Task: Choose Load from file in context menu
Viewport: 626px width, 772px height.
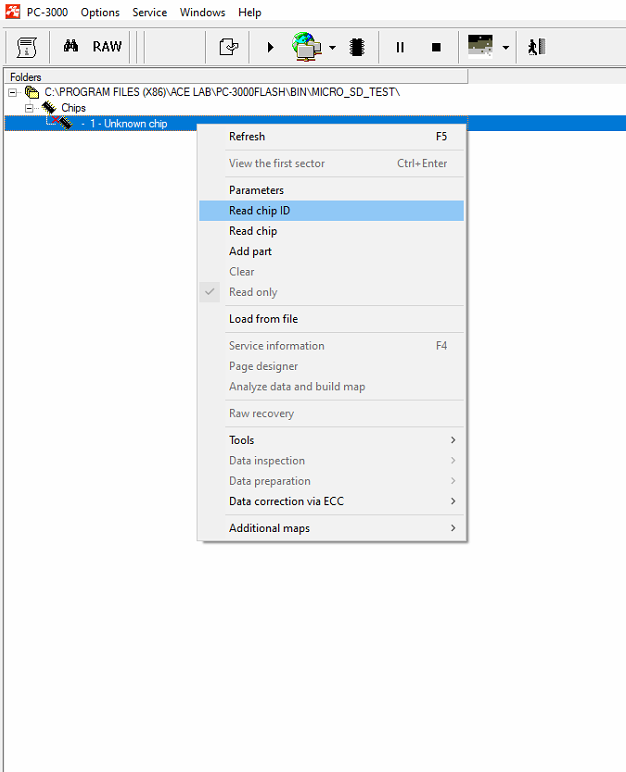Action: pos(263,319)
